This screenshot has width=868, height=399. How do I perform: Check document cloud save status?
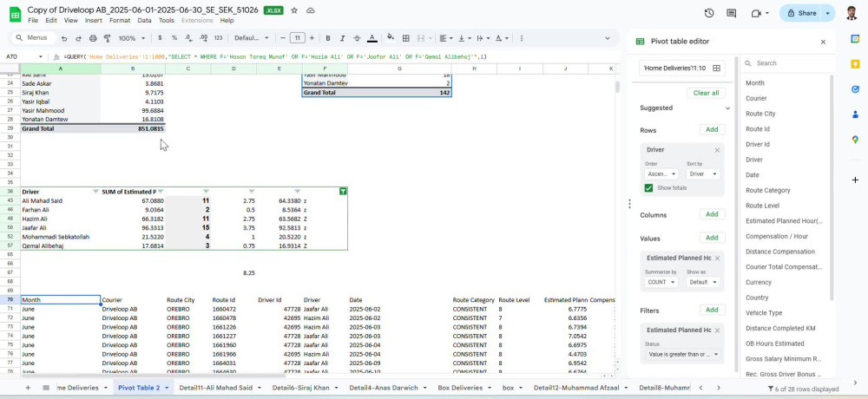(x=311, y=10)
